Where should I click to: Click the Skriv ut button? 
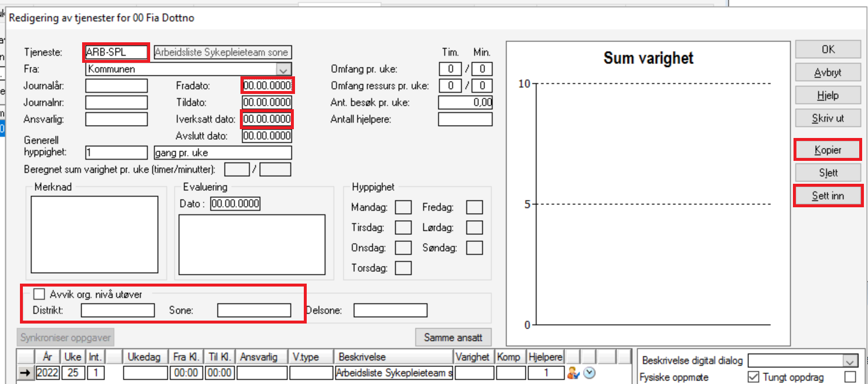[828, 118]
